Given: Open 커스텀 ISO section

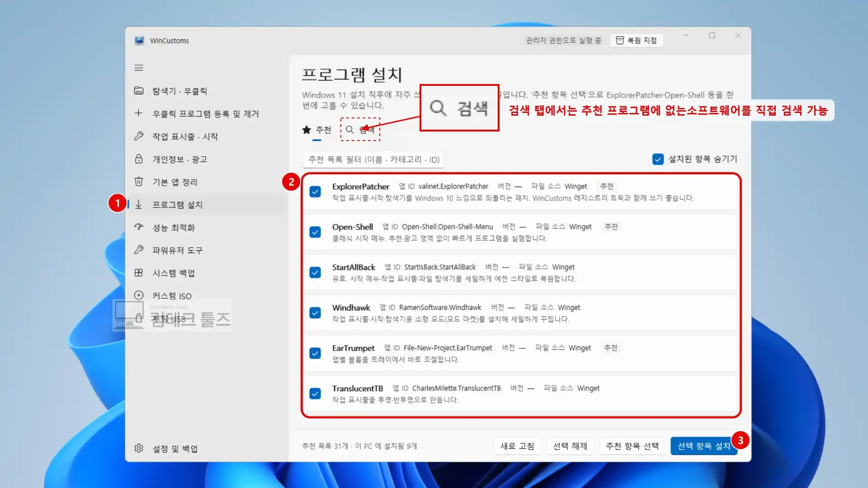Looking at the screenshot, I should 207,296.
